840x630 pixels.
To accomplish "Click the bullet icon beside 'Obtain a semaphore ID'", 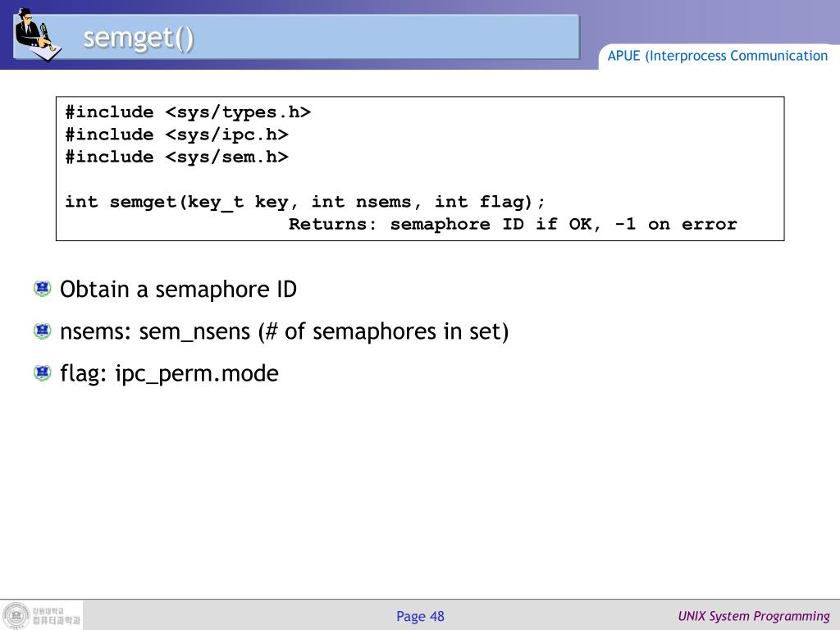I will coord(43,288).
